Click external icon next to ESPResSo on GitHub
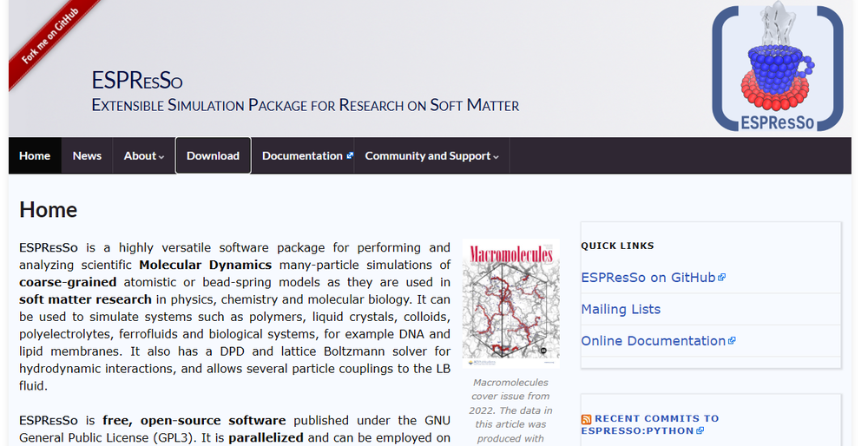Viewport: 868px width, 446px height. pos(721,278)
